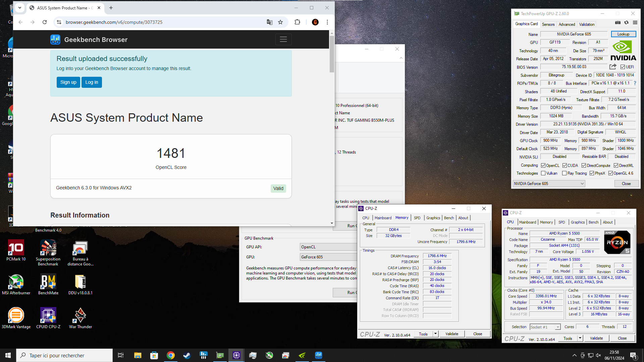Open Chrome's three-dot menu
The image size is (644, 362).
pyautogui.click(x=327, y=22)
